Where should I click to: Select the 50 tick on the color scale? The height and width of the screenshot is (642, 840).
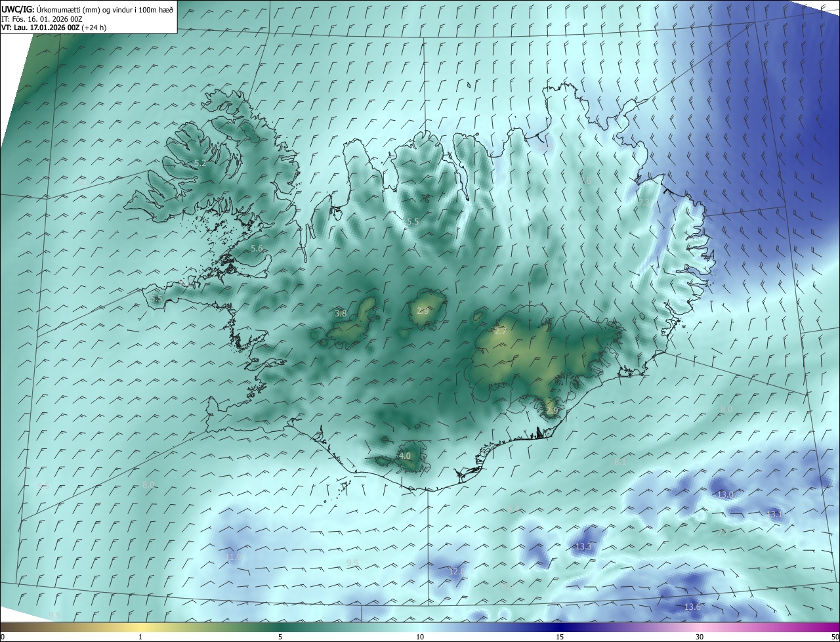pos(834,637)
